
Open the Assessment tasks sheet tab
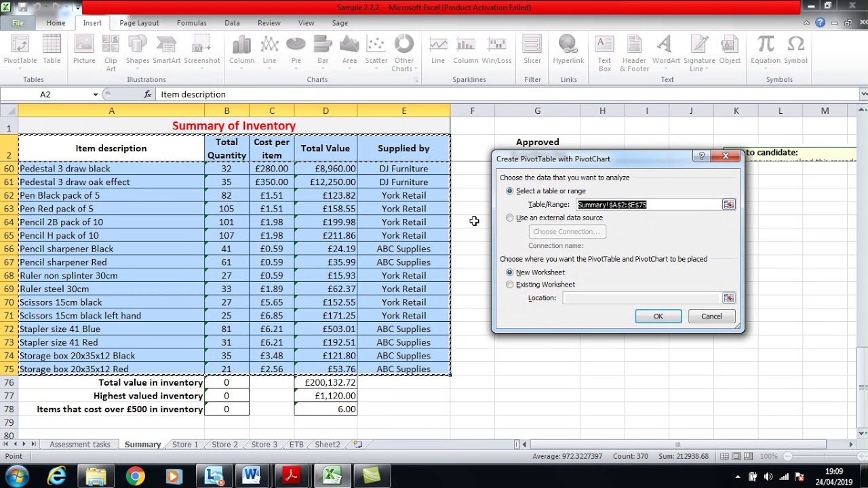click(x=79, y=445)
